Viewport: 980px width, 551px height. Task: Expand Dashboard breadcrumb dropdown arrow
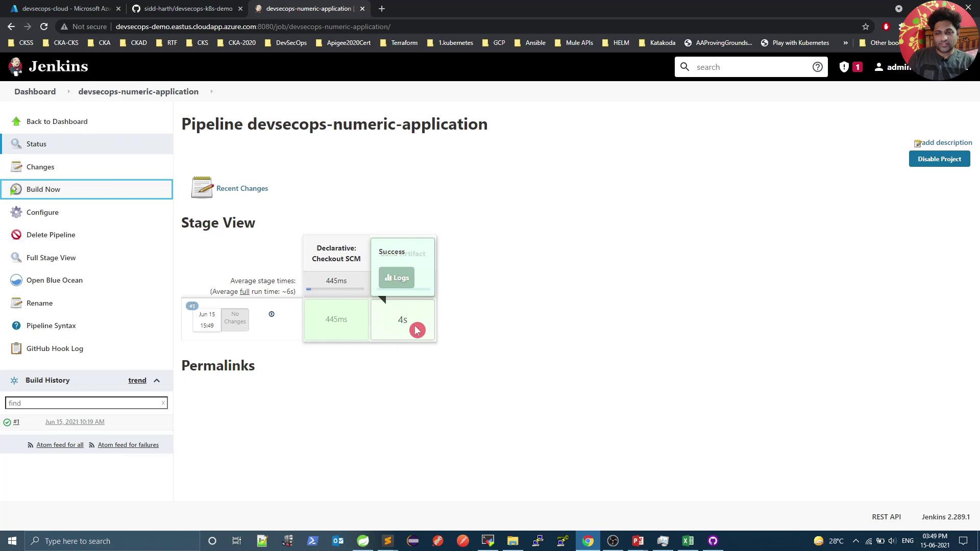68,92
